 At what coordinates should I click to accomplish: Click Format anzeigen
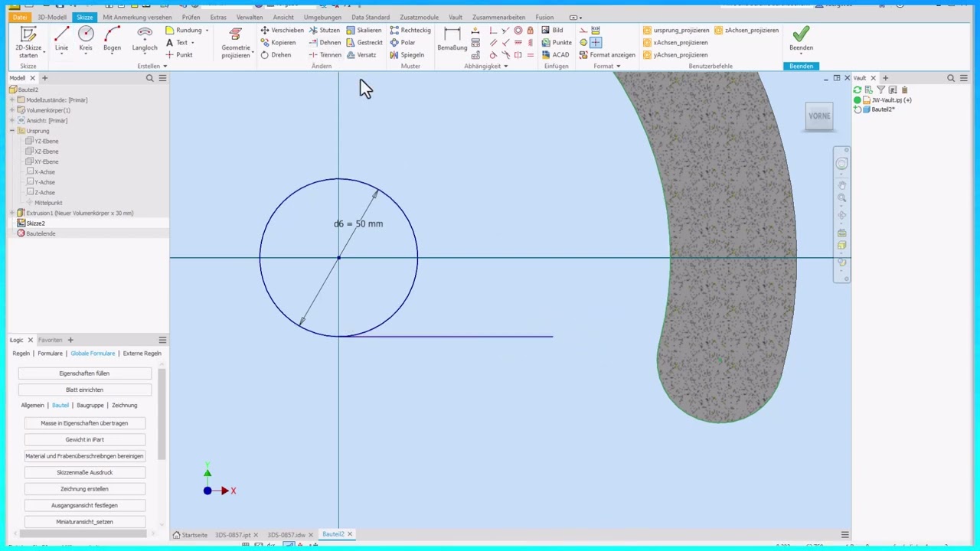[607, 55]
